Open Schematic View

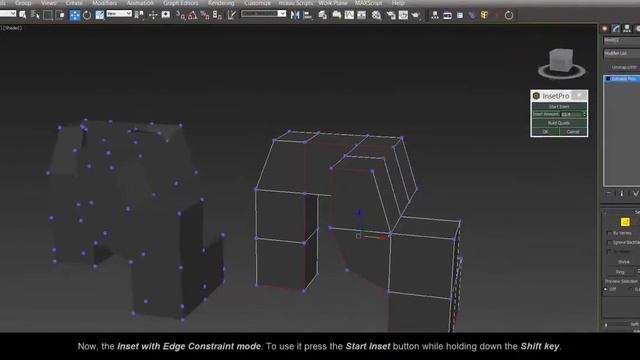(x=362, y=15)
